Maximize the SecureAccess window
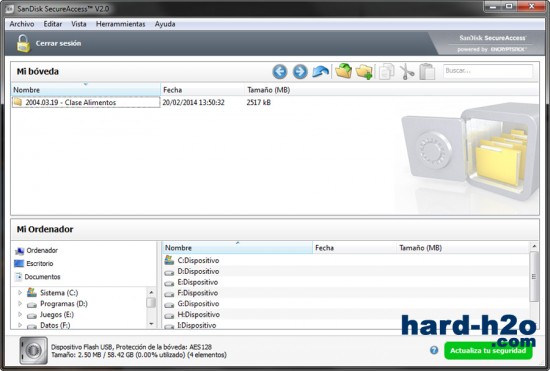550x371 pixels. (x=509, y=6)
